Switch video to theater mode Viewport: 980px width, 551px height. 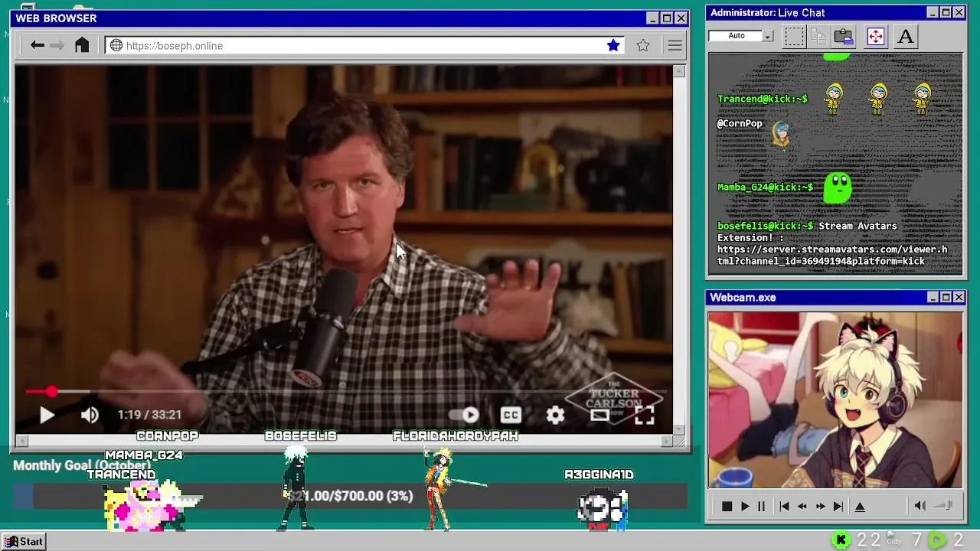tap(599, 415)
